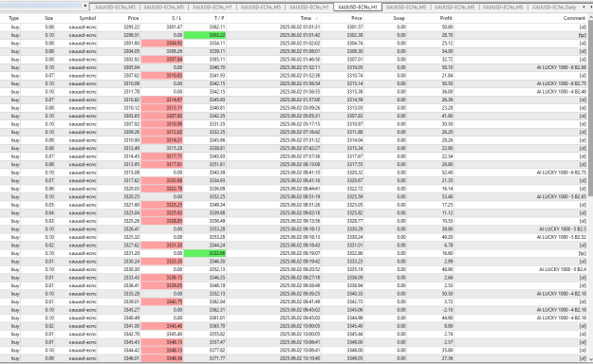Select the red S/L cell 3304.93
Viewport: 593px width, 364px height.
162,44
